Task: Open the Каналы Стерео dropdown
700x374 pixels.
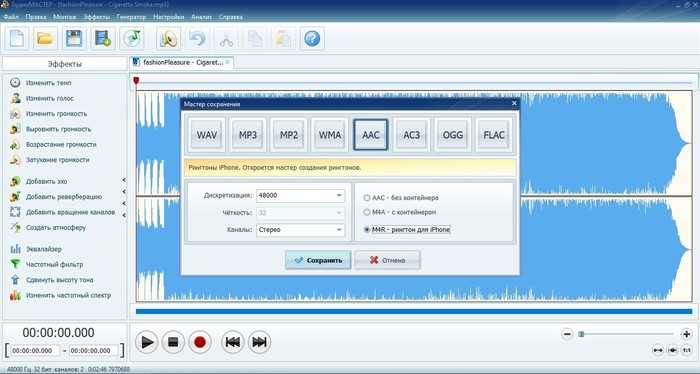Action: click(x=300, y=230)
